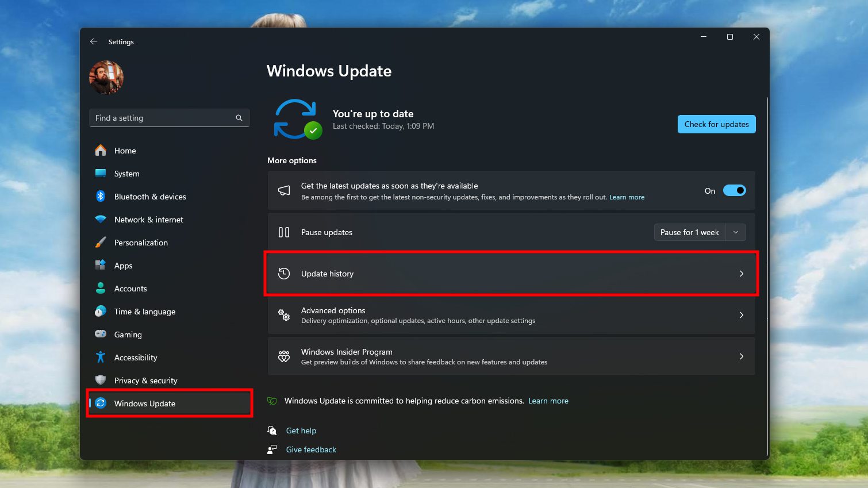Screen dimensions: 868x488
Task: Click the Gaming controller icon
Action: pyautogui.click(x=101, y=334)
